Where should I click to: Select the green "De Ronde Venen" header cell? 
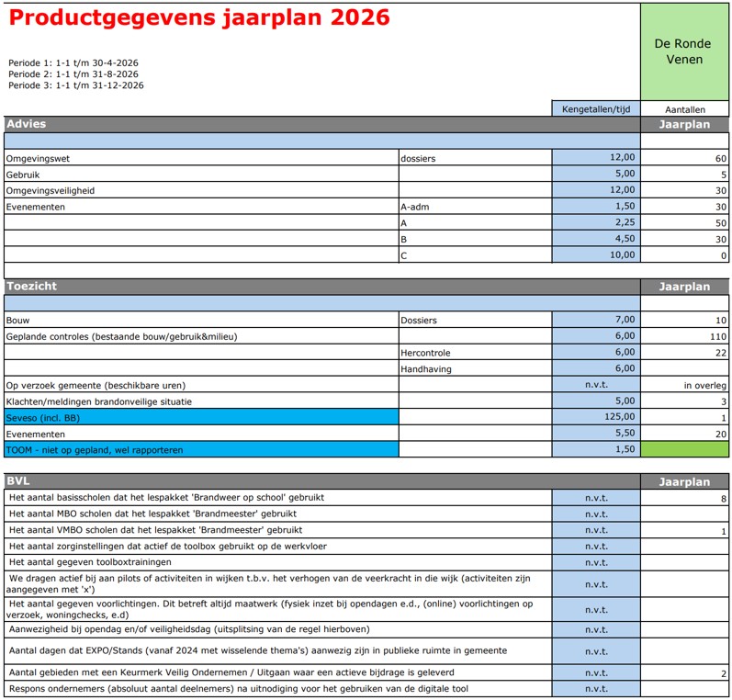[685, 51]
